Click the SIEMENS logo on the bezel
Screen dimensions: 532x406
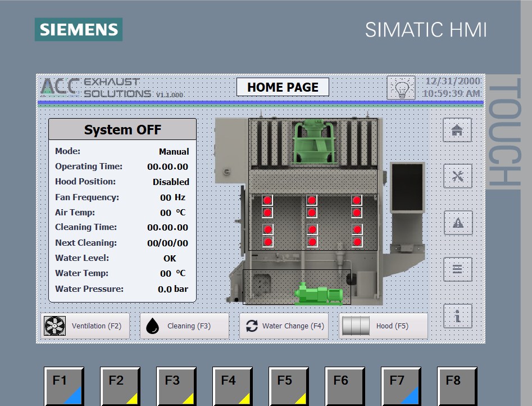[79, 30]
